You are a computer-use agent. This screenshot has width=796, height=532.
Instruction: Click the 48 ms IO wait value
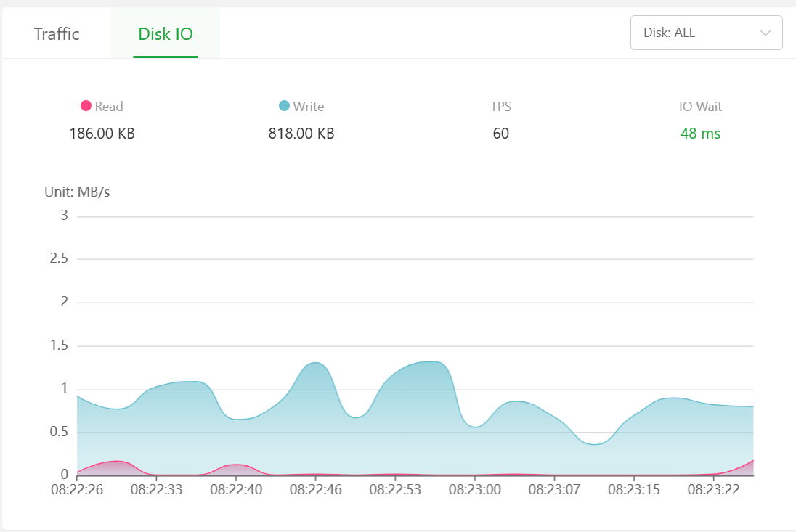[x=700, y=134]
